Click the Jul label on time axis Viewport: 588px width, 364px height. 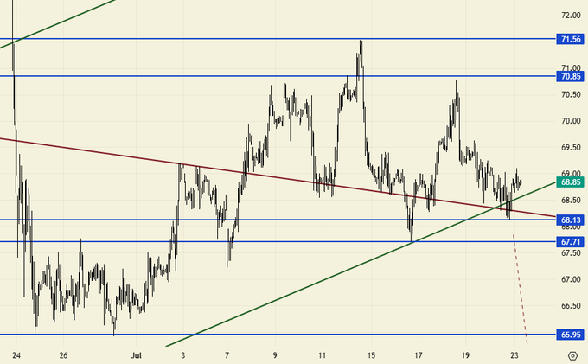click(x=135, y=354)
